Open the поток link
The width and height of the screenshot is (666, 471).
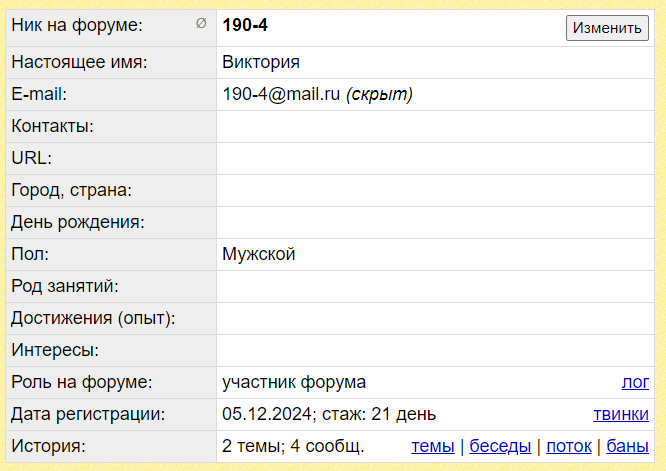point(567,446)
